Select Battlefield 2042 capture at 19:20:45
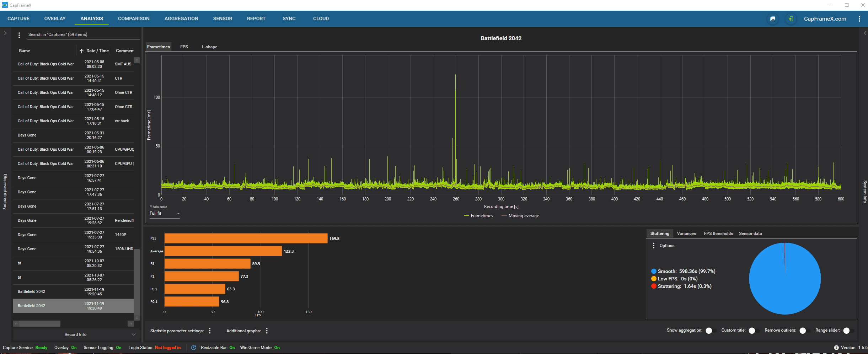The height and width of the screenshot is (354, 868). (x=73, y=291)
